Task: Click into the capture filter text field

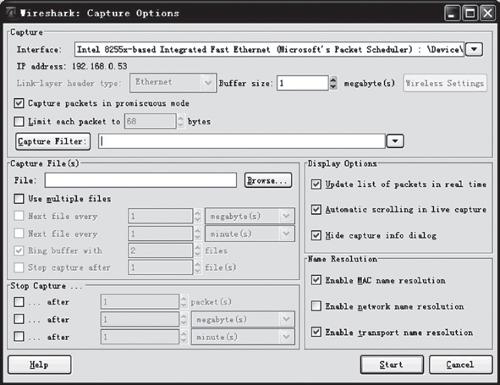Action: pyautogui.click(x=242, y=141)
